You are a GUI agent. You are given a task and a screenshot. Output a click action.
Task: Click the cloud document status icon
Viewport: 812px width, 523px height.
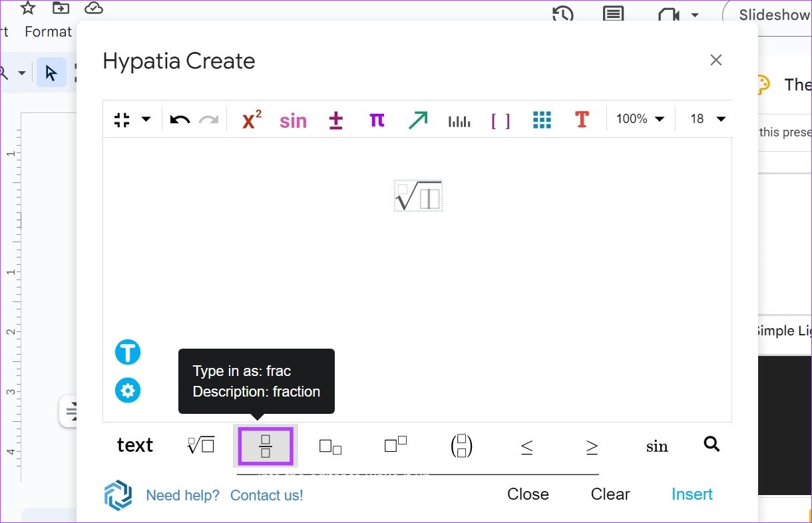tap(94, 8)
